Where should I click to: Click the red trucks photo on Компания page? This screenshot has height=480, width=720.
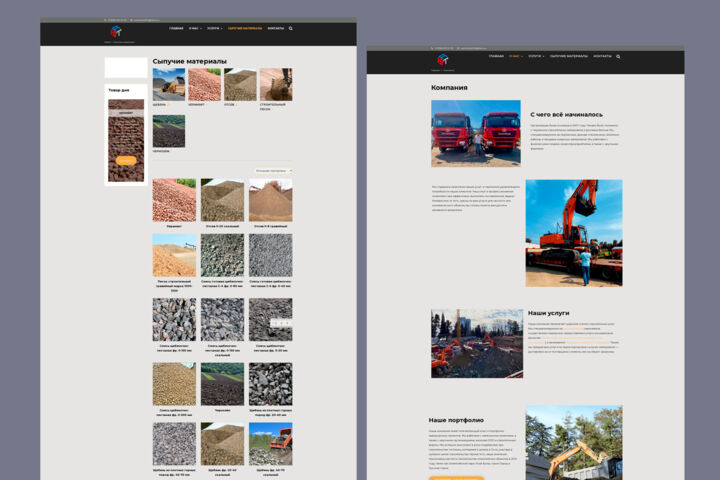point(476,133)
